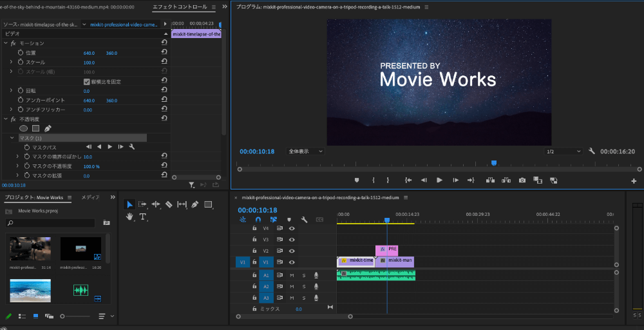Open program monitor wrench settings

591,151
